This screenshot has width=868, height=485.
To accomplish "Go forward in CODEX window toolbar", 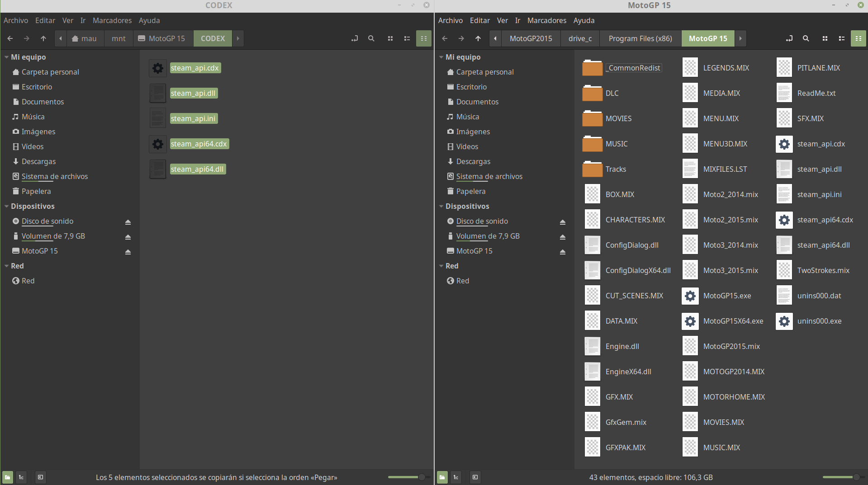I will tap(27, 38).
